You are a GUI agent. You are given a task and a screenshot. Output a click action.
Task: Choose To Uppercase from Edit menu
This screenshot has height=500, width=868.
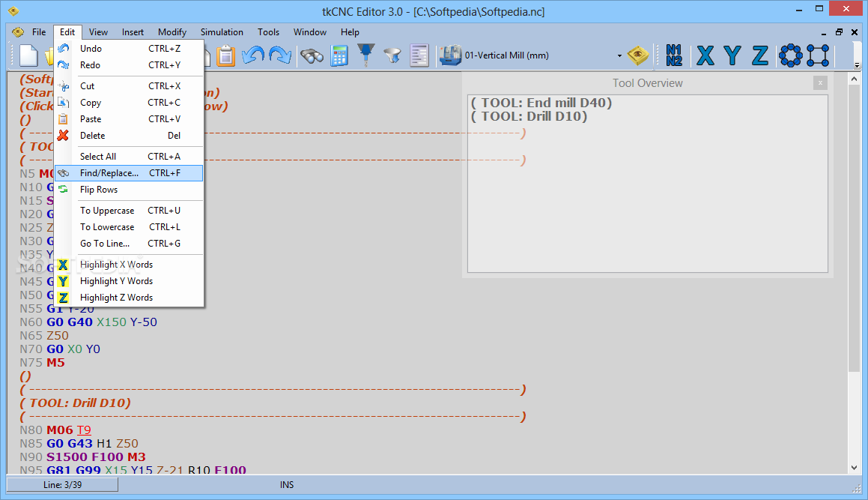click(129, 211)
